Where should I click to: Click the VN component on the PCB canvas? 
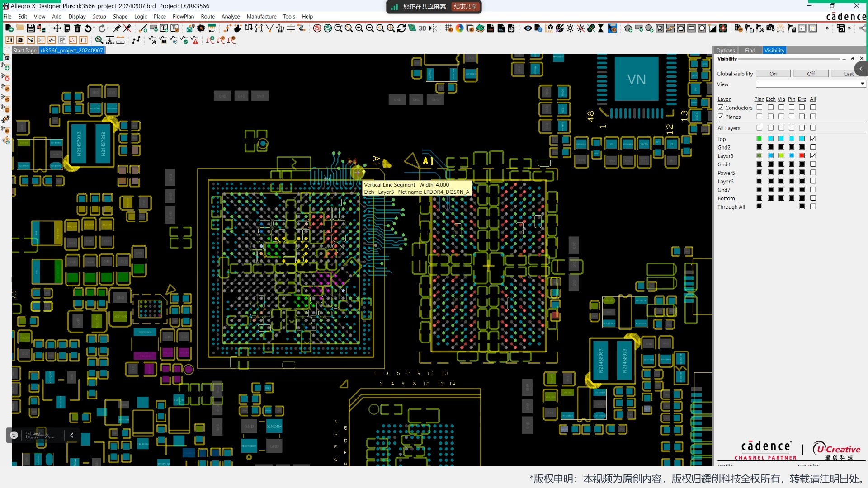[x=637, y=80]
